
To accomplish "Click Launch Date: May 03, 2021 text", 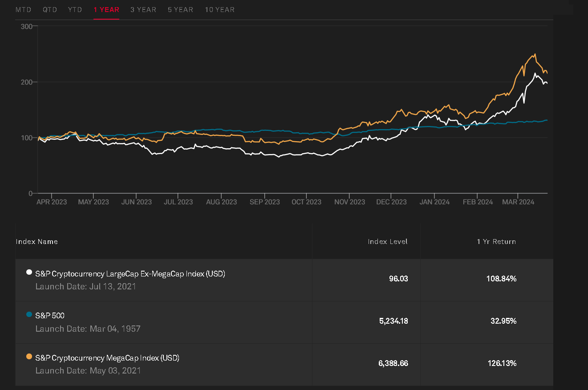I will [x=88, y=371].
